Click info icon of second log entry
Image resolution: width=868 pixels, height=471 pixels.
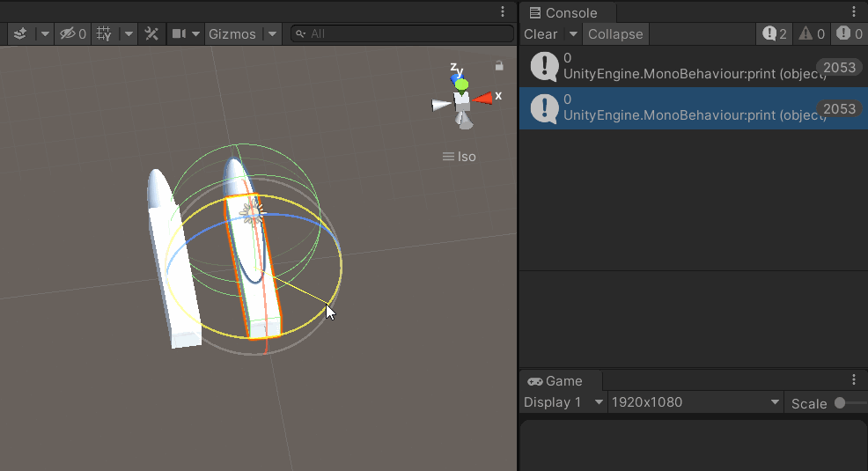(544, 108)
